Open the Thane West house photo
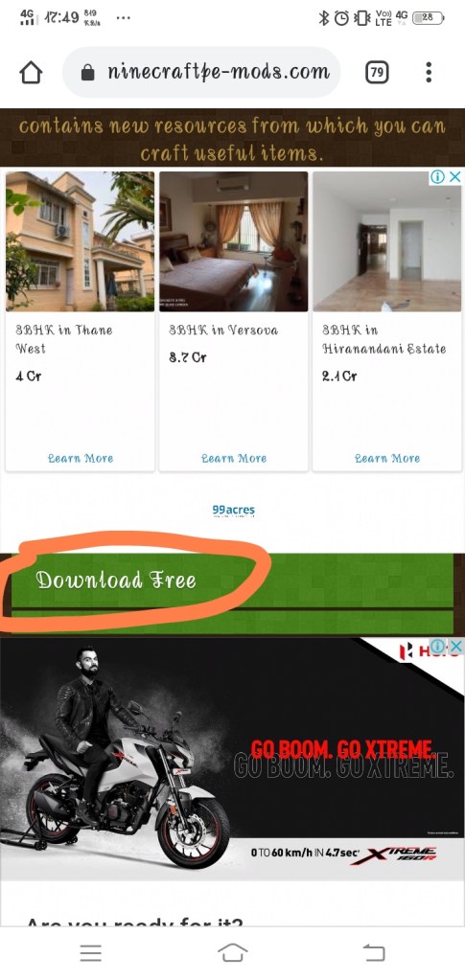Viewport: 465px width, 980px height. click(81, 241)
